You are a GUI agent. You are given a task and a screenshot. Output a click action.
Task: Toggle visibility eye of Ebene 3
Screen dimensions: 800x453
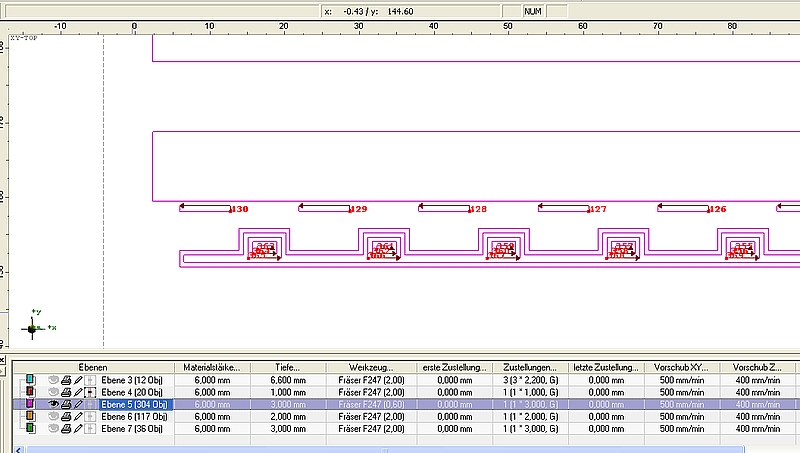click(53, 380)
